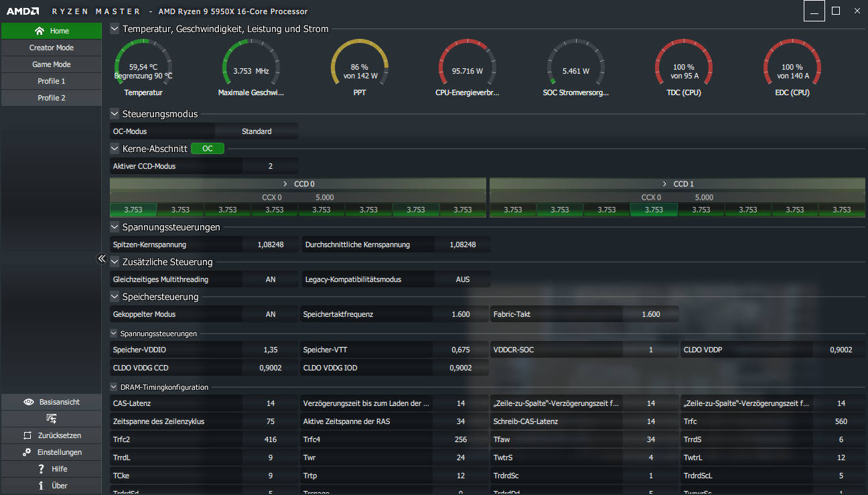Switch to Creator Mode profile
Image resolution: width=868 pixels, height=495 pixels.
(x=51, y=48)
